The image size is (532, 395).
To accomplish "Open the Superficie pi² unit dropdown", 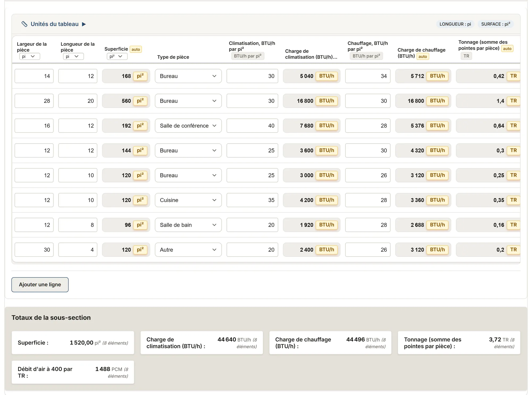I will tap(117, 56).
